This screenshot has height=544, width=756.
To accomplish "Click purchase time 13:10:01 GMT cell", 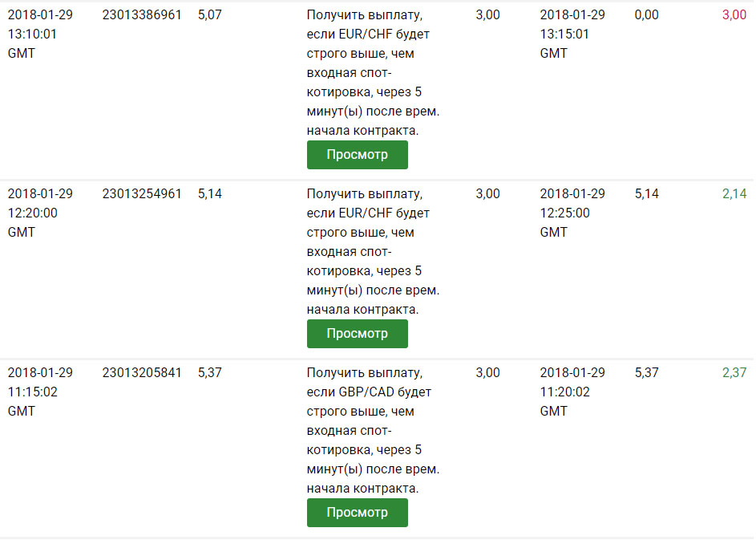I will point(40,34).
